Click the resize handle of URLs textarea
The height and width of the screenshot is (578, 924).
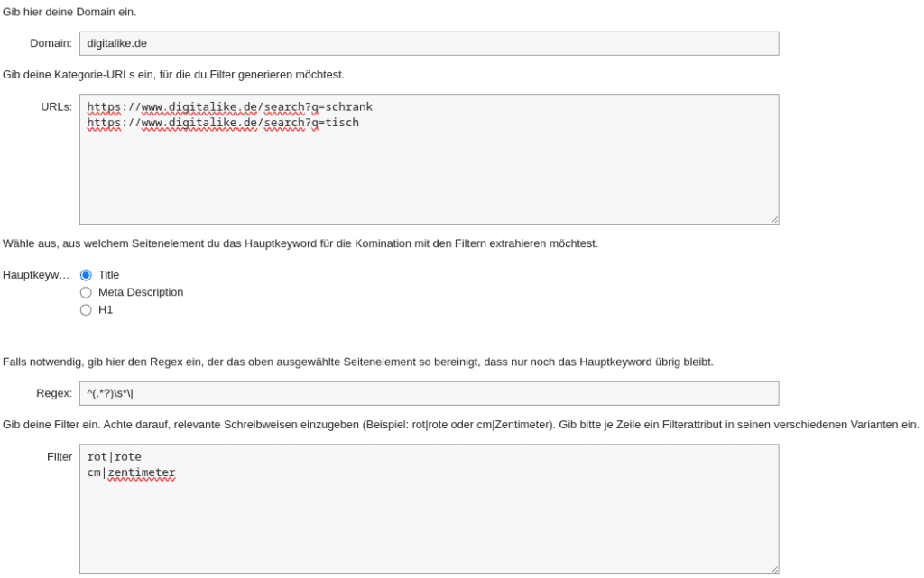774,219
